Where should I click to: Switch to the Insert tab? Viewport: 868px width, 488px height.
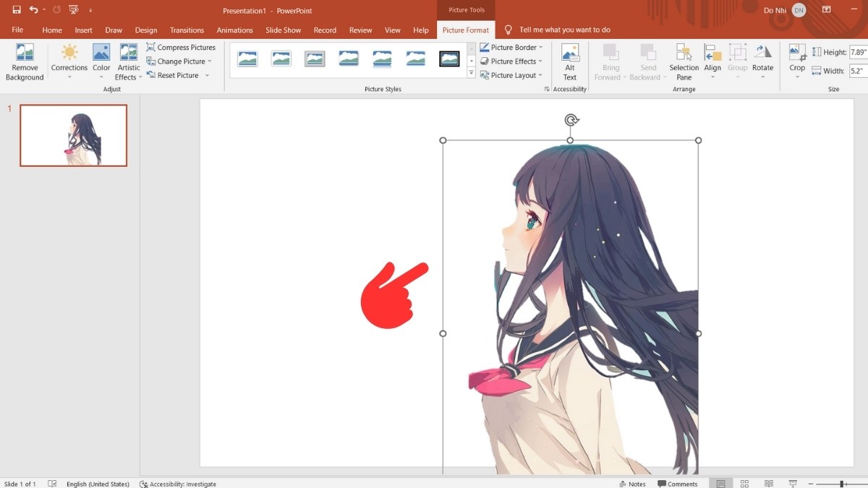(x=83, y=30)
